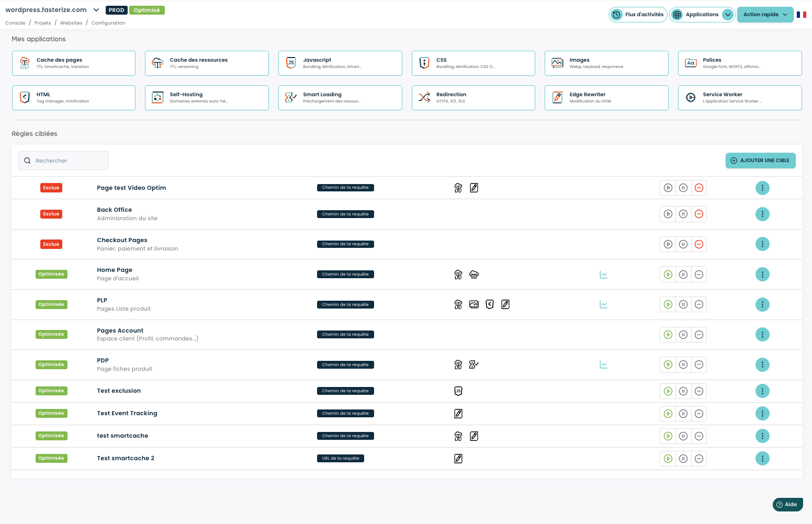This screenshot has height=524, width=812.
Task: Open the Service Worker application card
Action: pos(740,98)
